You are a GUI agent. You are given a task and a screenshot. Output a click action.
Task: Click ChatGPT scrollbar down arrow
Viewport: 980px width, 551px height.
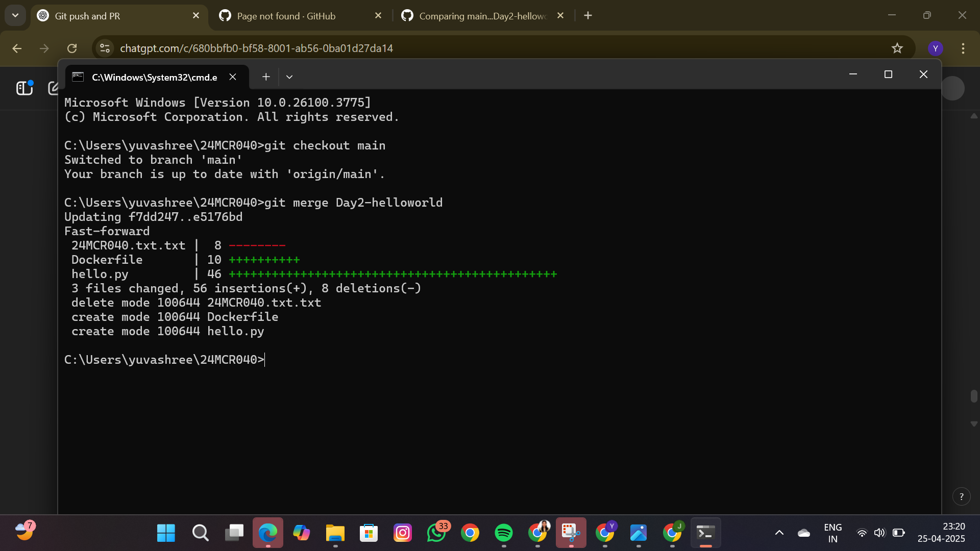coord(974,423)
